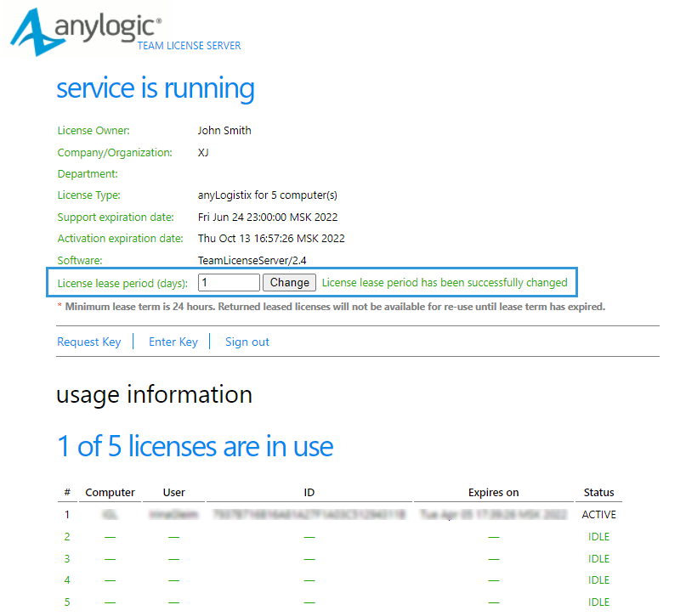Click the support expiration date value
The height and width of the screenshot is (616, 686).
tap(268, 218)
